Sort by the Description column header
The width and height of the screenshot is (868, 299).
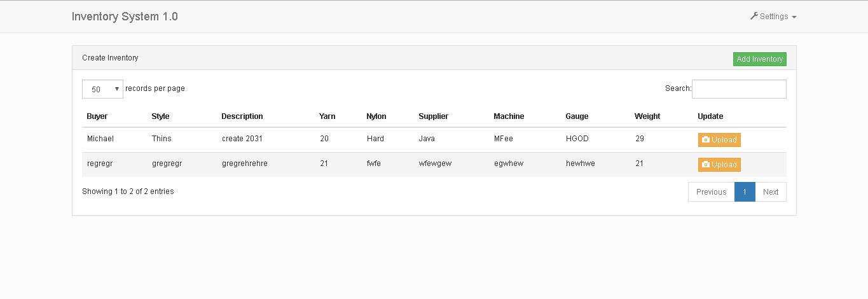coord(242,116)
